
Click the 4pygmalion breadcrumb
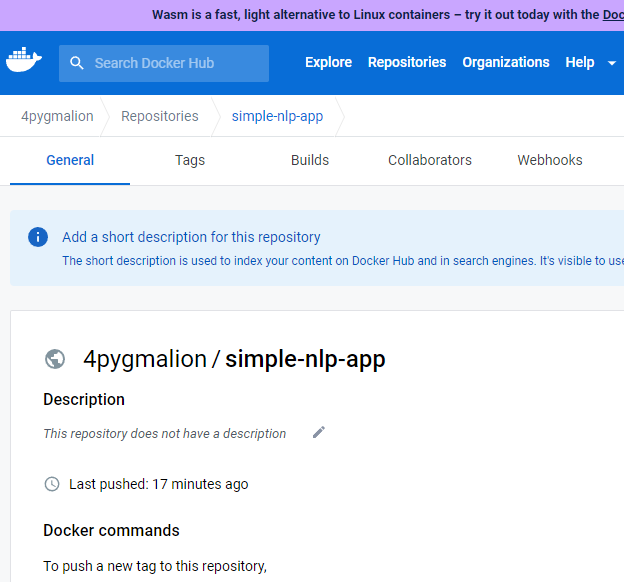57,116
